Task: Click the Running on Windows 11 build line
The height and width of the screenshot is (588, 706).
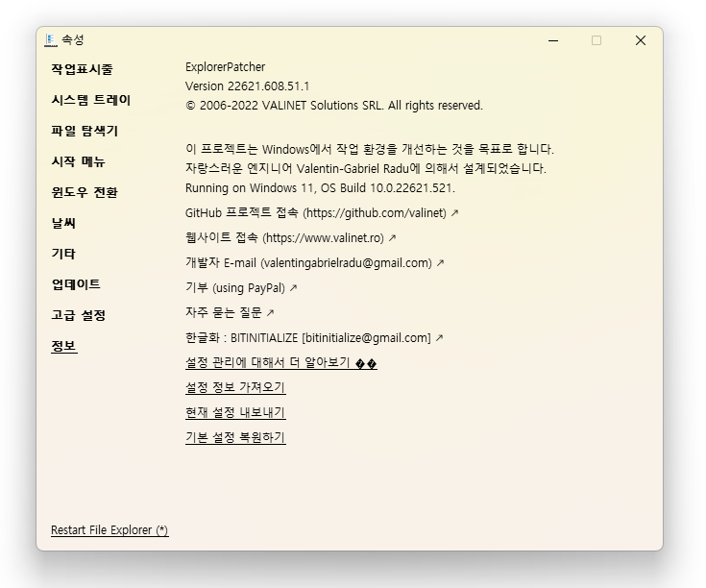Action: (x=320, y=187)
